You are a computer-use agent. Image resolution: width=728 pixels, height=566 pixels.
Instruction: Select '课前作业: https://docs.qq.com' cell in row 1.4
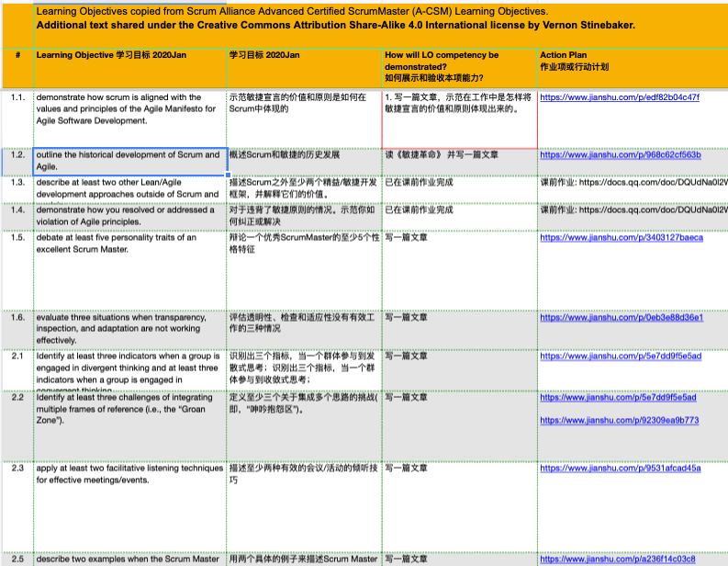tap(633, 217)
